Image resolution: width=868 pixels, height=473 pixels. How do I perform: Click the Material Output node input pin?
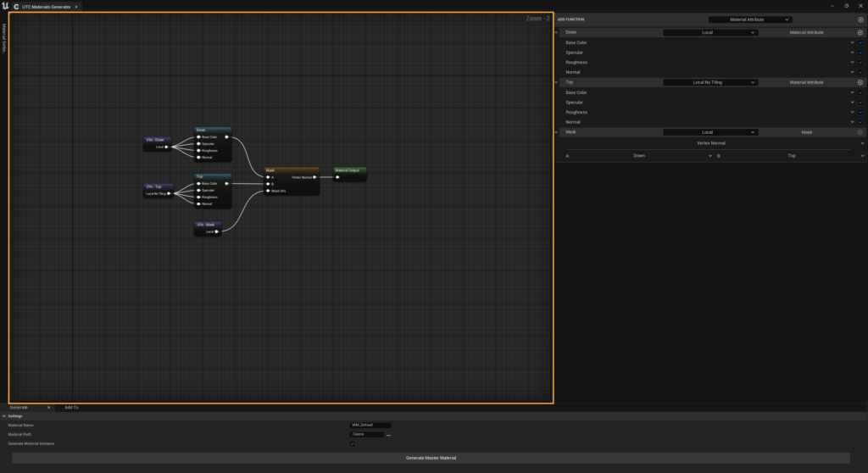point(337,177)
